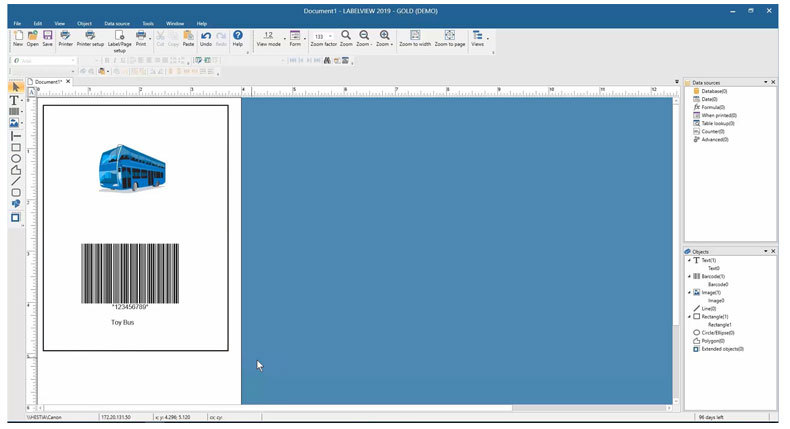The image size is (790, 429).
Task: Collapse the Barcode(1) tree node
Action: (x=689, y=276)
